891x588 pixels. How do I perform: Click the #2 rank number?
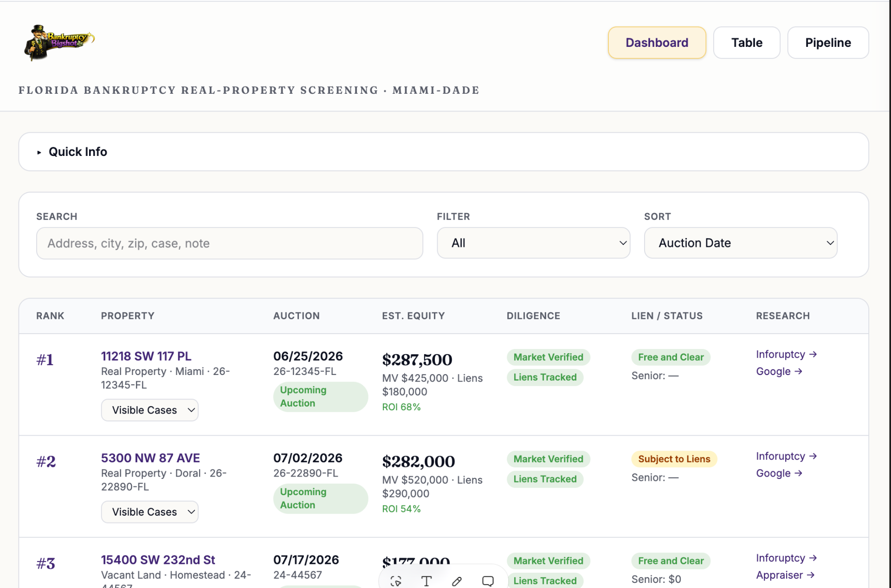point(46,461)
